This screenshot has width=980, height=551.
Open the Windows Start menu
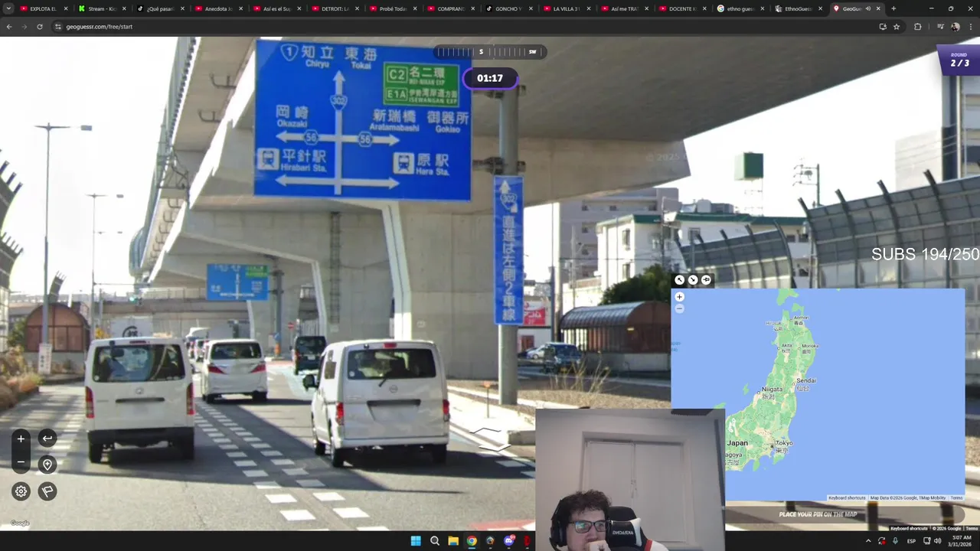(x=416, y=541)
